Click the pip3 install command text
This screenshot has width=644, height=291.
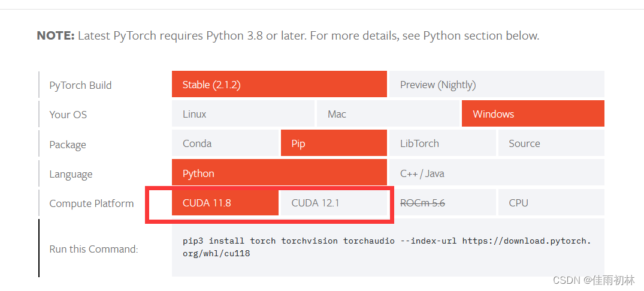click(x=386, y=247)
